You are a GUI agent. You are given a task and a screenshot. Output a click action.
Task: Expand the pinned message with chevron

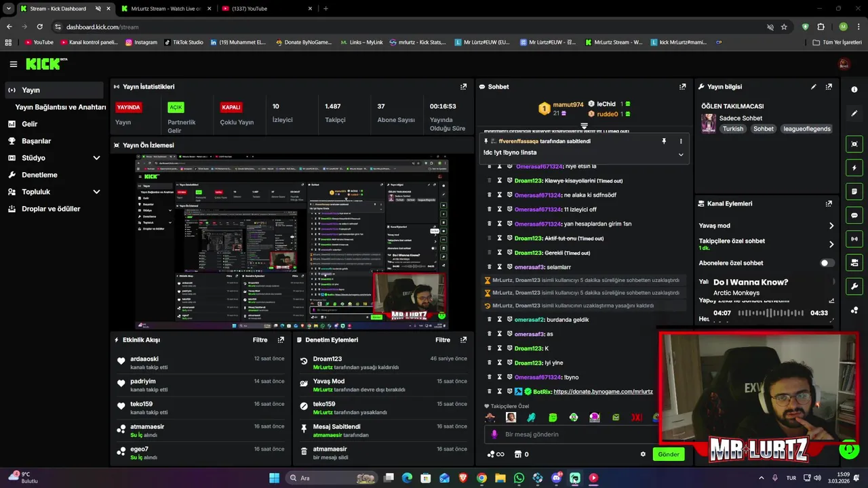point(681,154)
